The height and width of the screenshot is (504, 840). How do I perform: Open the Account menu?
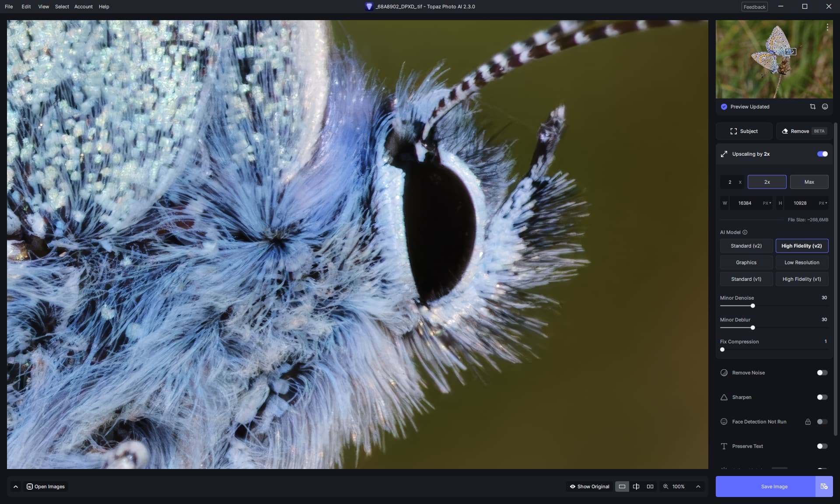tap(83, 7)
